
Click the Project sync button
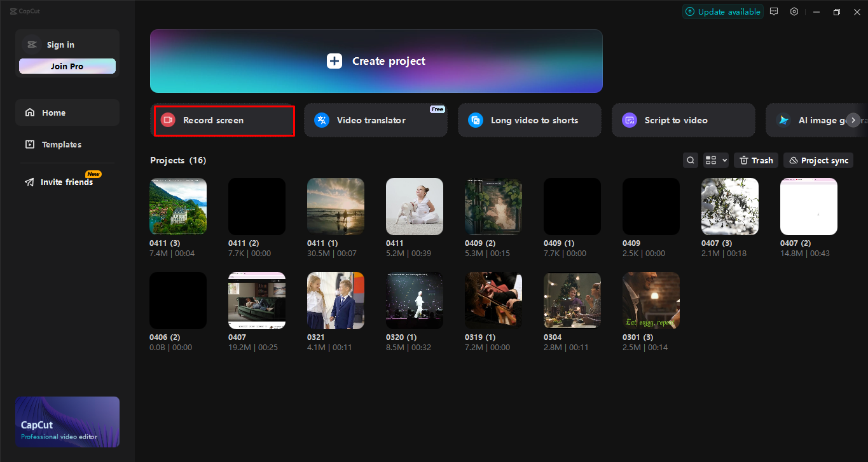(x=818, y=160)
